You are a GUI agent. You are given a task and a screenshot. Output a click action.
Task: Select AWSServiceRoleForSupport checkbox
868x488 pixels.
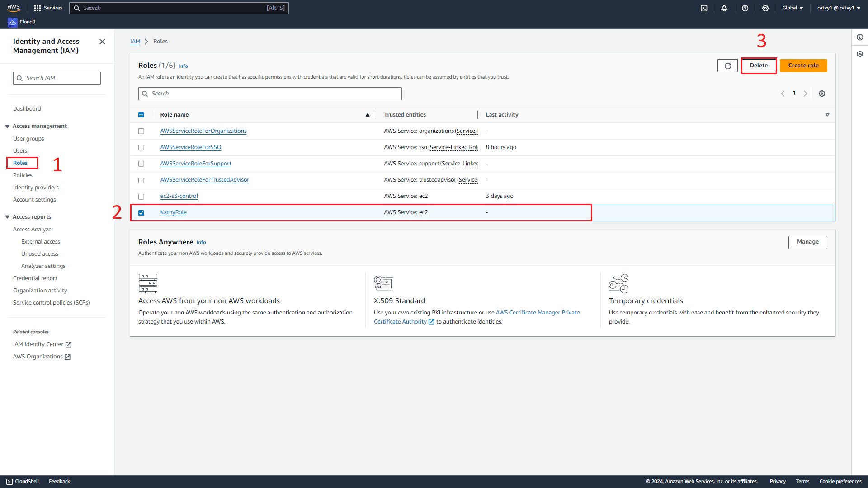click(141, 164)
